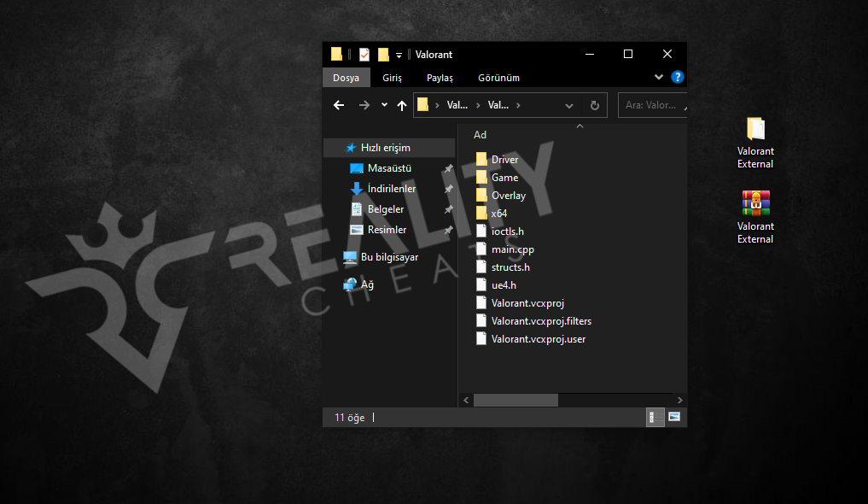
Task: Select Valorant.vcxproj.filters file
Action: (x=533, y=321)
